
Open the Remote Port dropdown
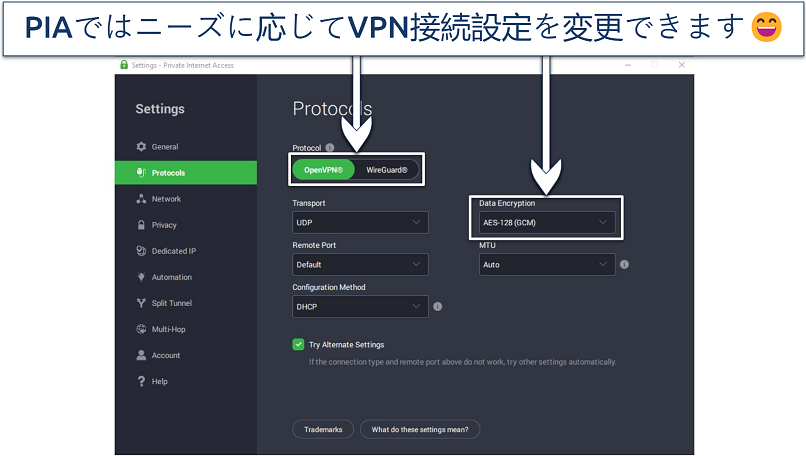tap(360, 265)
